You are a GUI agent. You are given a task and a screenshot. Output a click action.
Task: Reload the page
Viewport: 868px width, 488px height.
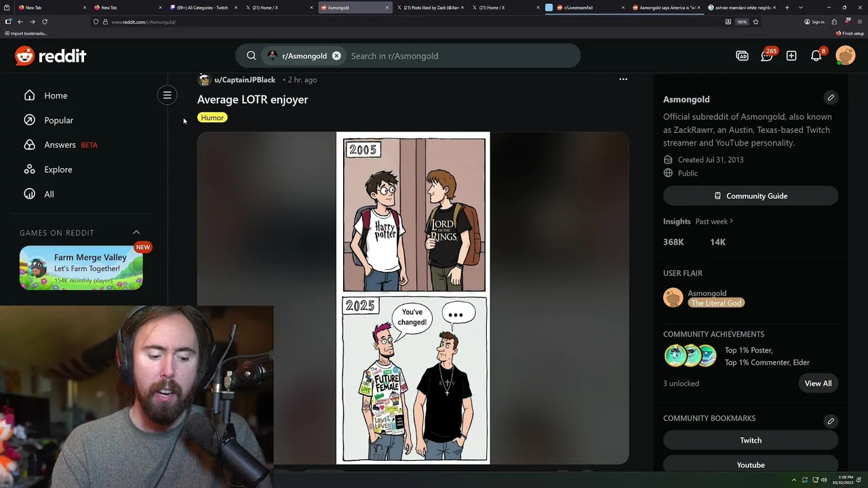45,22
